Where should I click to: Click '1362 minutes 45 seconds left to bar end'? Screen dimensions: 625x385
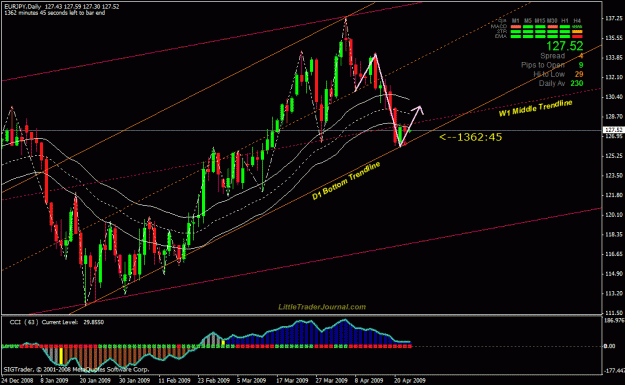(x=55, y=13)
